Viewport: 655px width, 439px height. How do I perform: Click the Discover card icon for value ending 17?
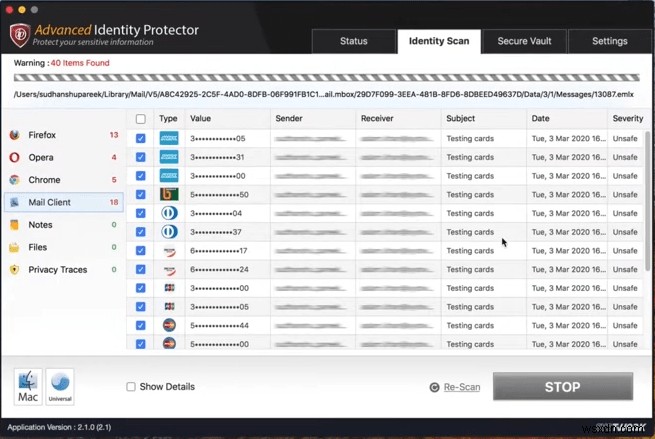coord(169,251)
